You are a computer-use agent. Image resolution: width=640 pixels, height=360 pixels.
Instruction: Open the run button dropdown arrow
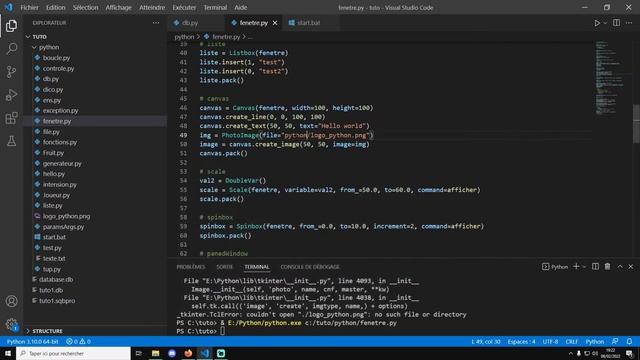point(605,23)
